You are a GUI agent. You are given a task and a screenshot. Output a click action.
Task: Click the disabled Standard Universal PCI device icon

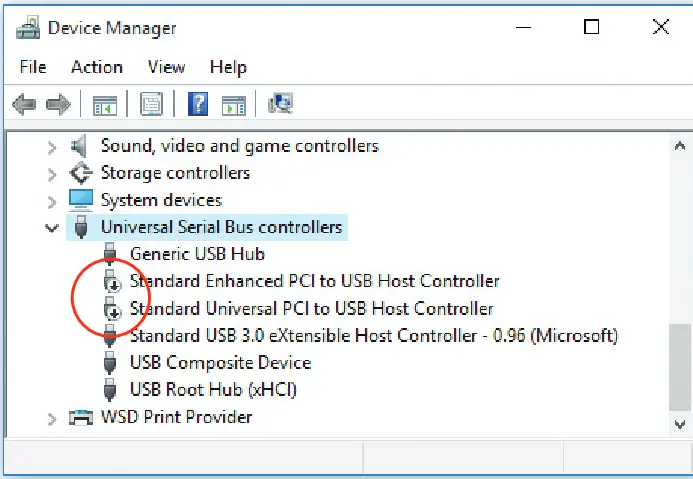click(112, 309)
